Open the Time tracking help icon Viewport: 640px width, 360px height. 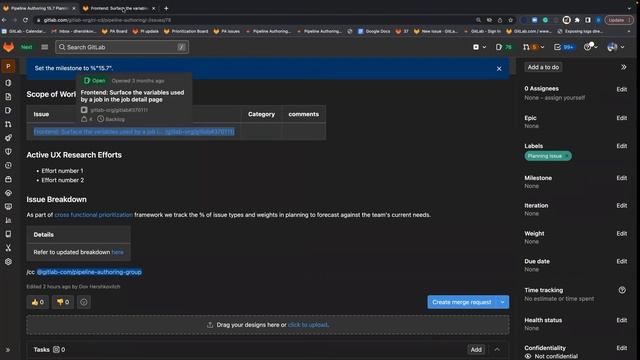pyautogui.click(x=622, y=290)
